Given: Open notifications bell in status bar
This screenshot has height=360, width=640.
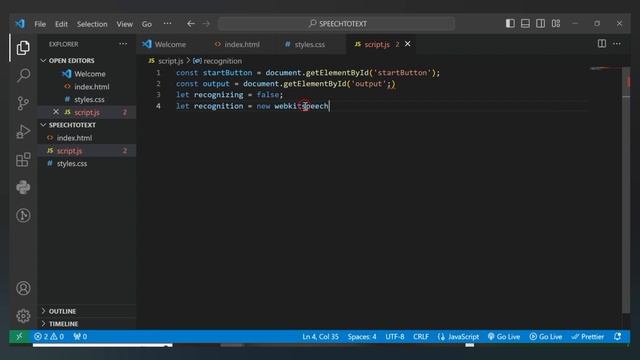Looking at the screenshot, I should click(618, 336).
